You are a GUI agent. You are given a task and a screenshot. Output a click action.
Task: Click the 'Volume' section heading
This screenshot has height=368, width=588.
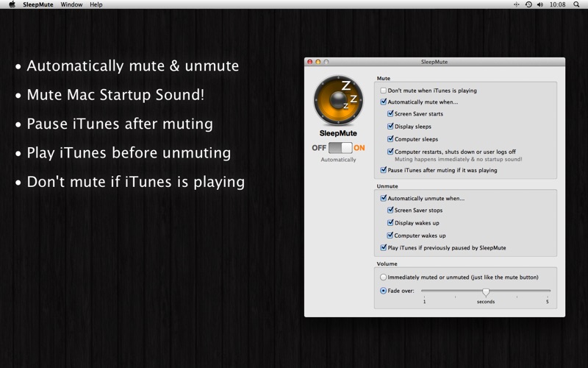(387, 263)
